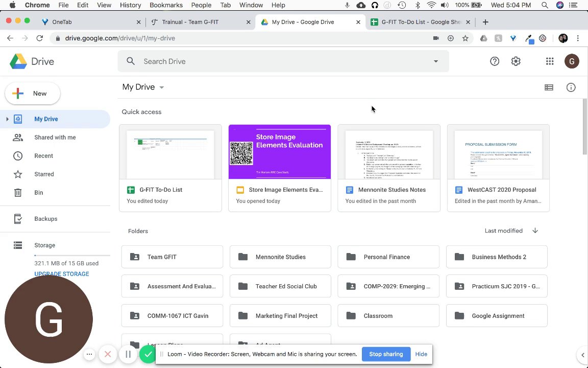
Task: Open Drive help support icon
Action: [495, 61]
